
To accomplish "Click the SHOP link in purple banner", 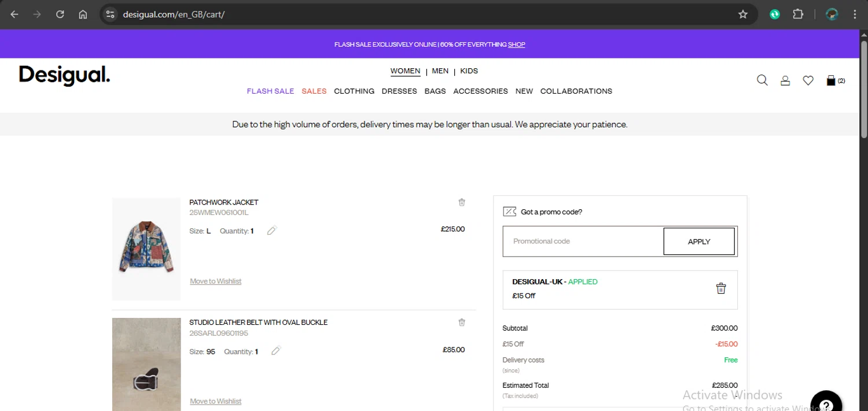I will 517,45.
